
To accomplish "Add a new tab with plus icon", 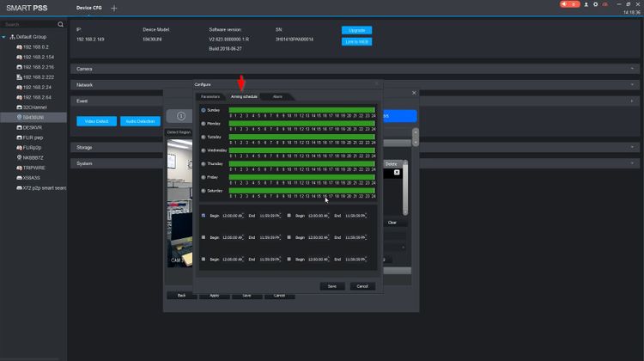I will pos(114,8).
